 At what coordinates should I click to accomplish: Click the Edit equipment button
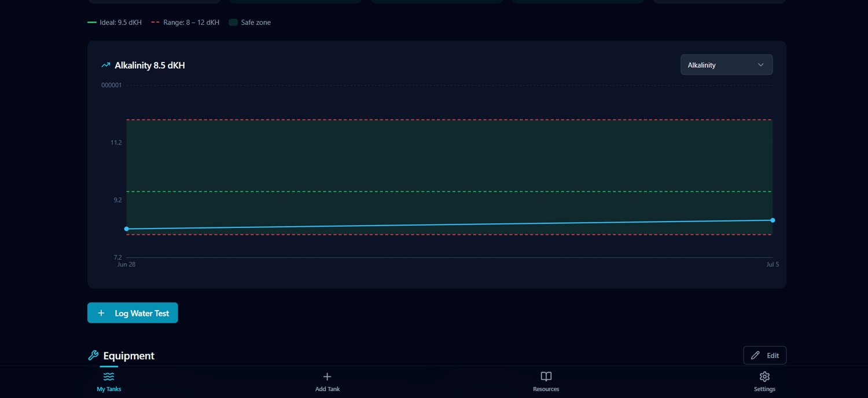[x=764, y=355]
